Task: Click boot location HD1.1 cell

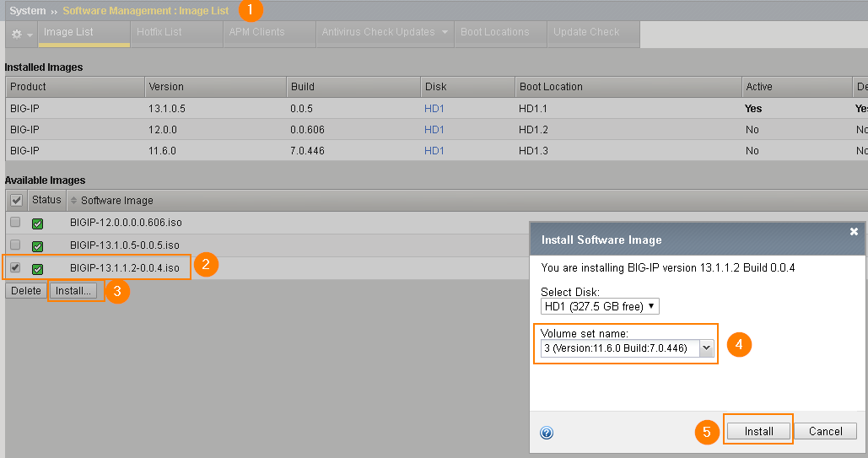Action: 533,109
